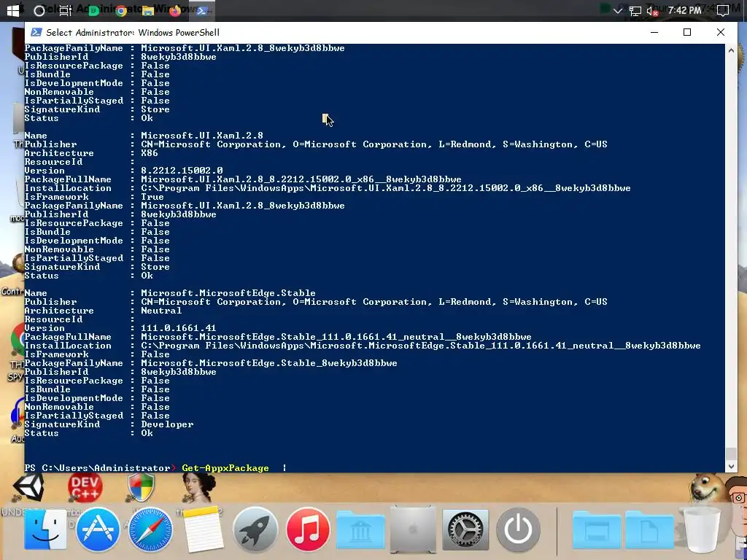Click the PowerShell window title icon
747x560 pixels.
tap(36, 32)
